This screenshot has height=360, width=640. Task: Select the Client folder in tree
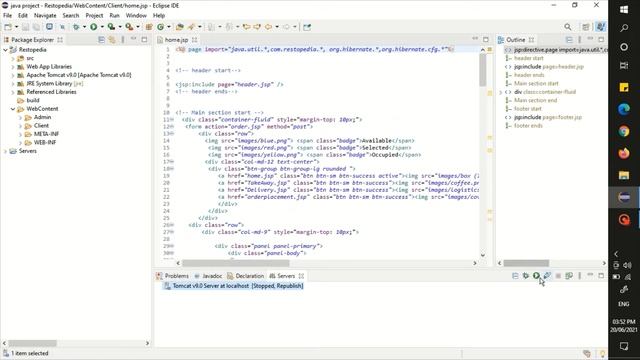[x=41, y=126]
